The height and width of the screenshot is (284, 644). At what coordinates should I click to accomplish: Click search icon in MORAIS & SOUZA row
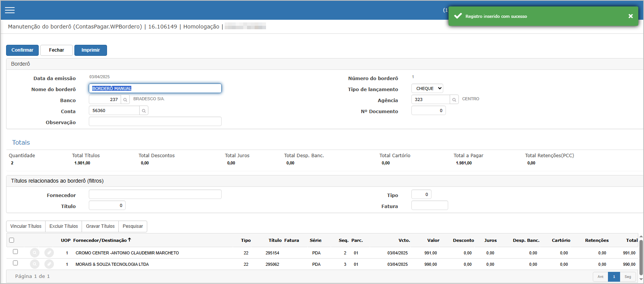click(x=35, y=264)
